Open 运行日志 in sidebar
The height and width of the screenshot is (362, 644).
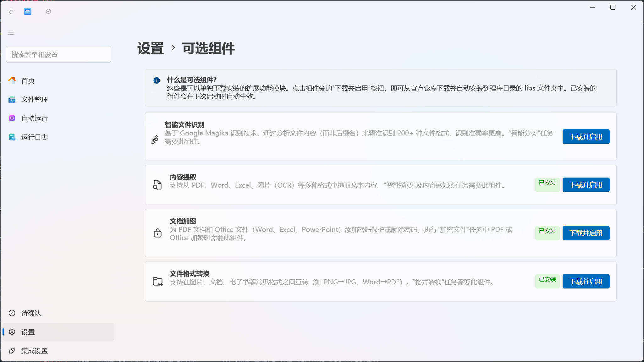click(58, 137)
